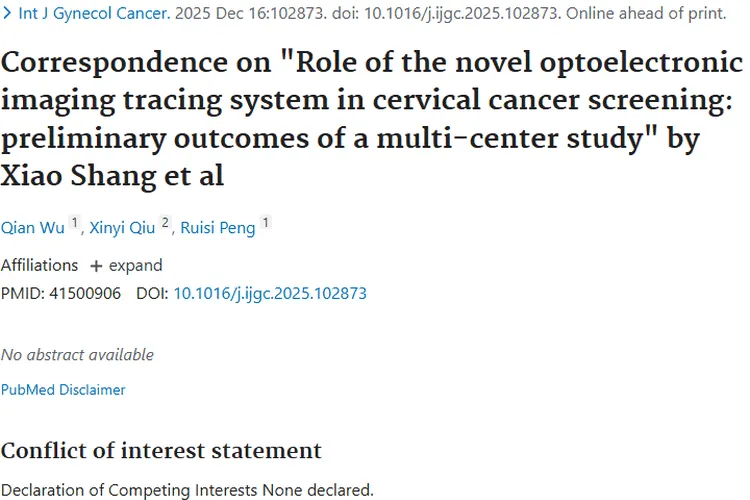The width and height of the screenshot is (750, 500).
Task: Click affiliation superscript 2 beside Xinyi Qiu
Action: click(x=166, y=224)
